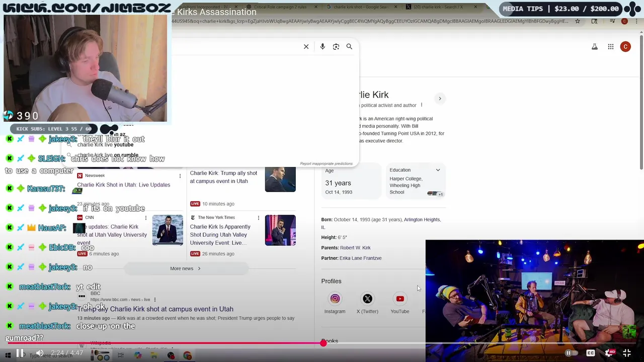
Task: Open the Trump ally article thumbnail
Action: tap(280, 179)
